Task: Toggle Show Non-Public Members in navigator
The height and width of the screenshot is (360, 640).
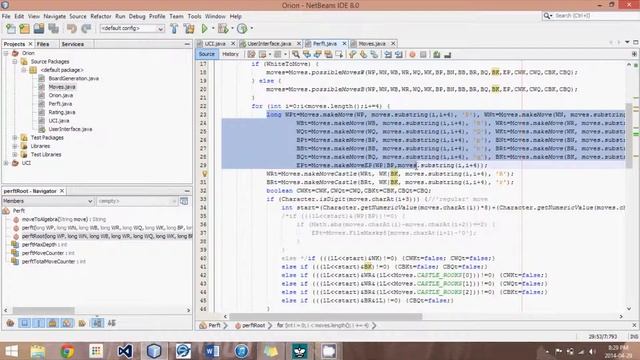Action: click(x=53, y=323)
